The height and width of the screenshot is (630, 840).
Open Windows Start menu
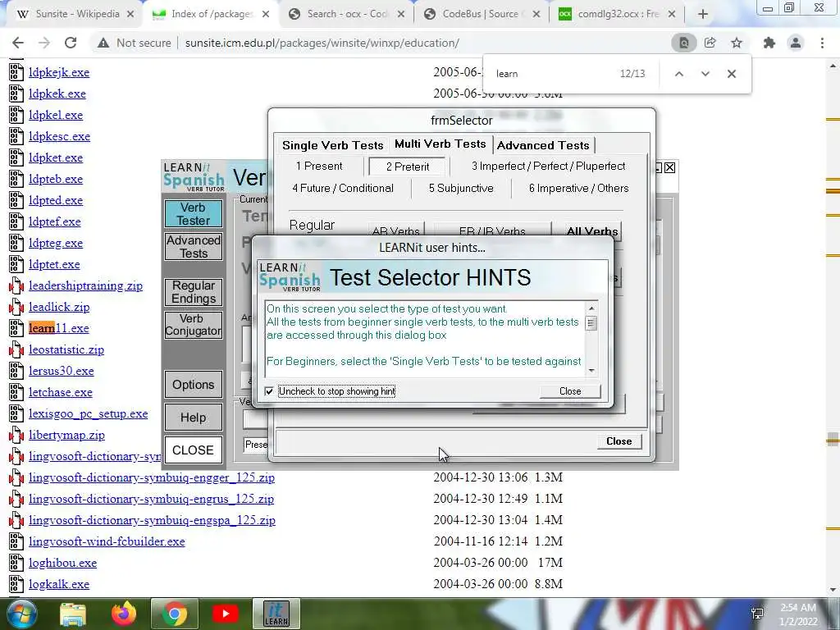coord(22,614)
